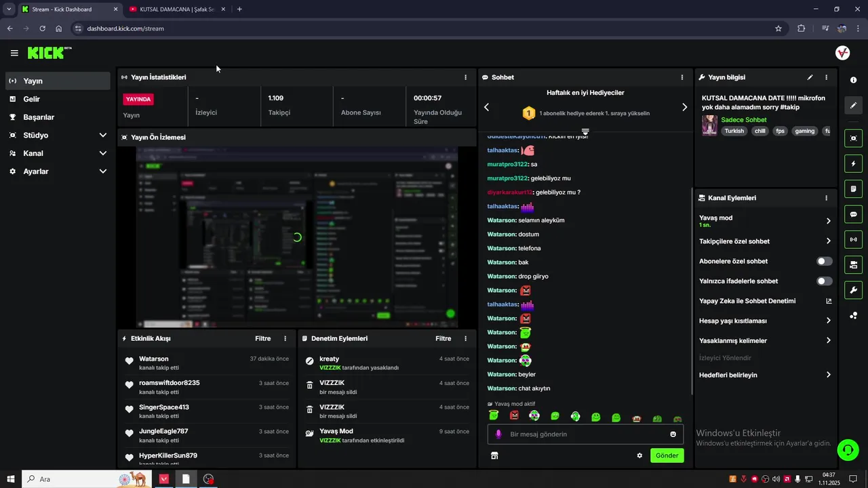
Task: Click Filtre in Denetim Eylemleri panel
Action: [x=443, y=338]
